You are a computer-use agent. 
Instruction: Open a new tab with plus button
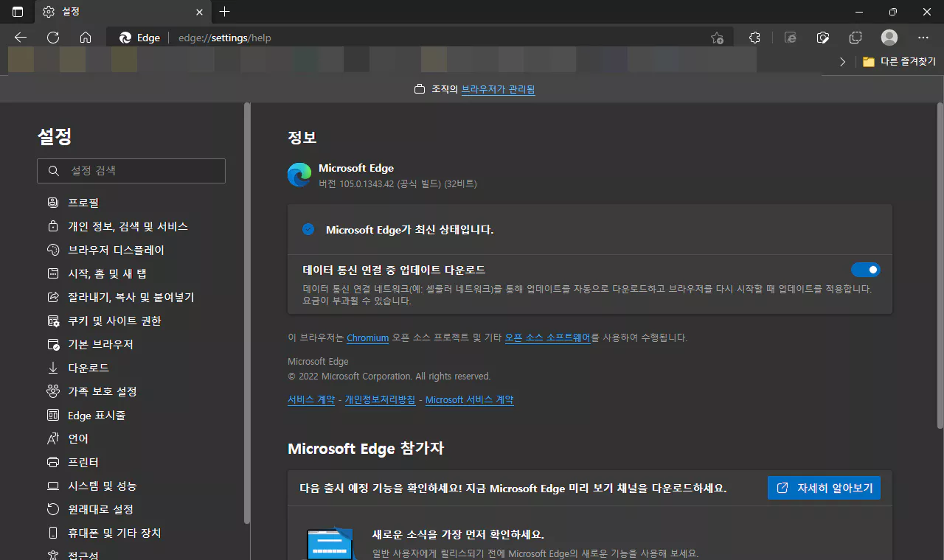click(225, 12)
